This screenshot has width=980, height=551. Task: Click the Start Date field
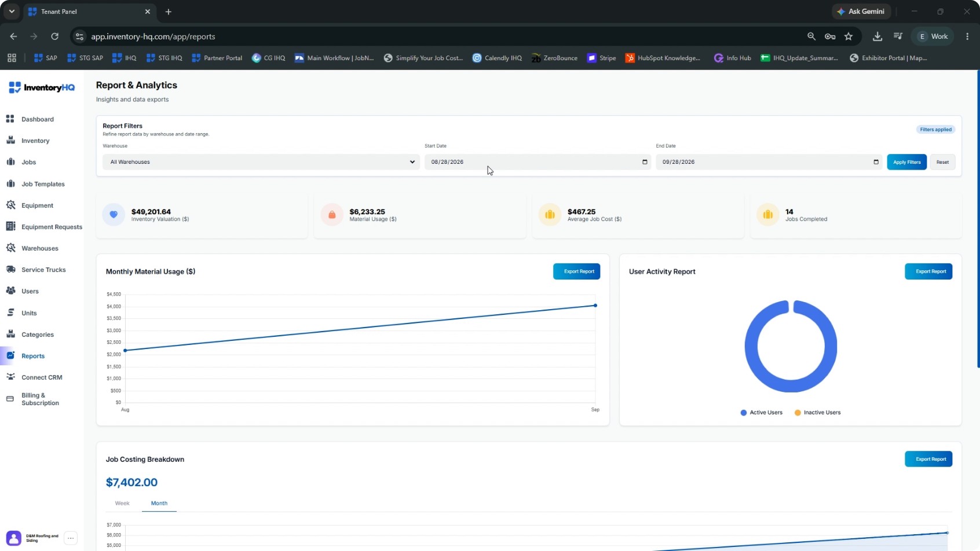pyautogui.click(x=537, y=162)
